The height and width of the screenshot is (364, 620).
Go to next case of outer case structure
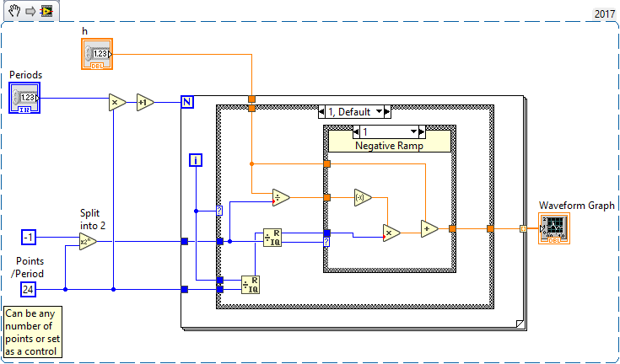point(387,112)
